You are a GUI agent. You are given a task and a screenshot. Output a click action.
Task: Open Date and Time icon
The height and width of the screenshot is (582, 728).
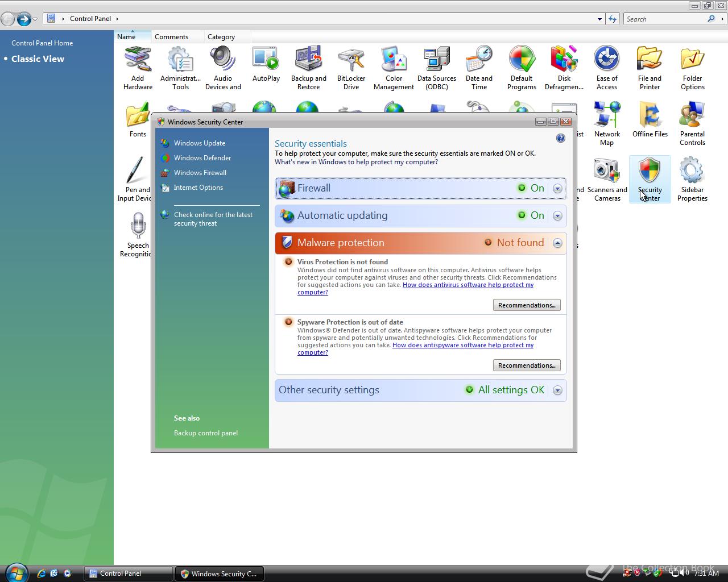[479, 68]
